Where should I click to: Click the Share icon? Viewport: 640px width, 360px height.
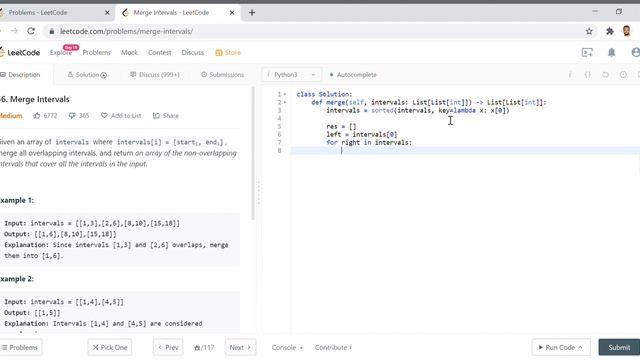point(156,116)
